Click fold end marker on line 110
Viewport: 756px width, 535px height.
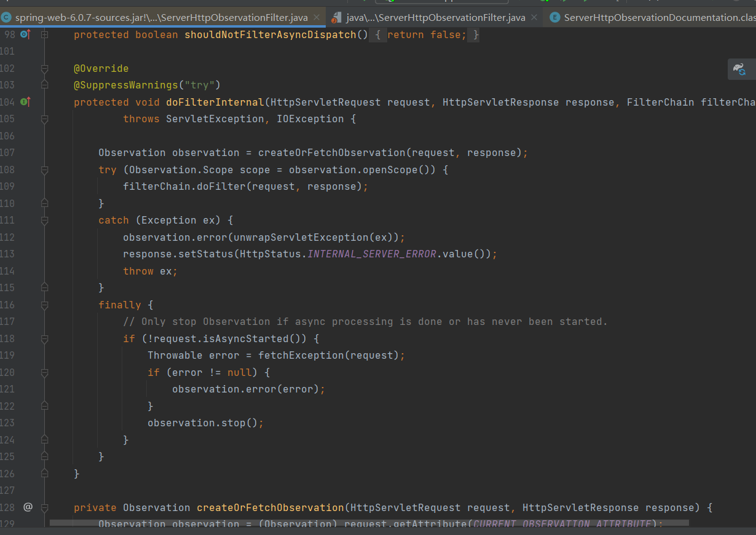pos(44,203)
